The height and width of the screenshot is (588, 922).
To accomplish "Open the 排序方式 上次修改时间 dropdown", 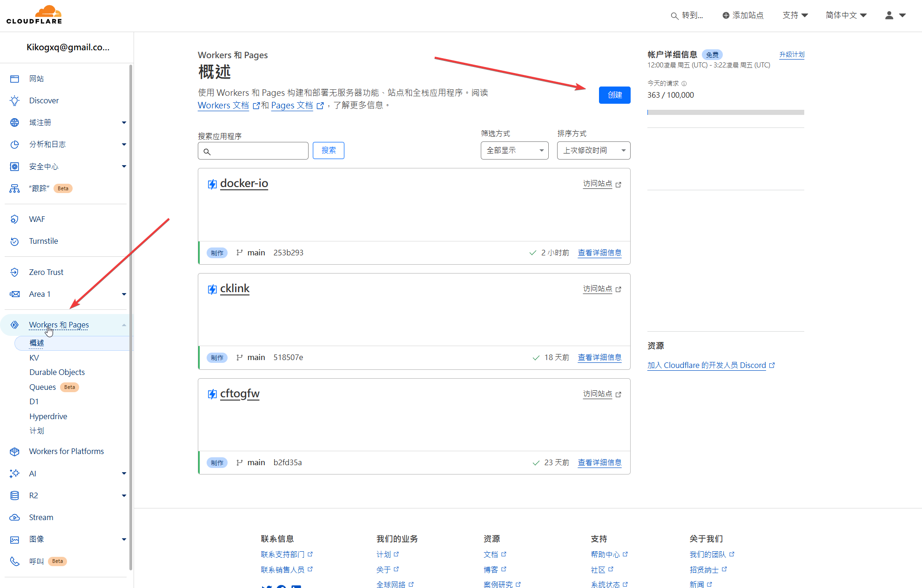I will (593, 150).
